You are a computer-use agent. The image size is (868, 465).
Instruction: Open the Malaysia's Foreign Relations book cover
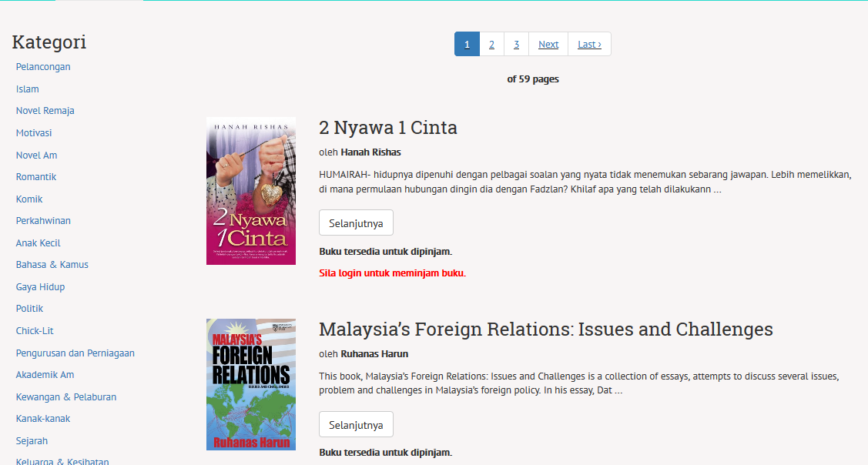(x=251, y=384)
